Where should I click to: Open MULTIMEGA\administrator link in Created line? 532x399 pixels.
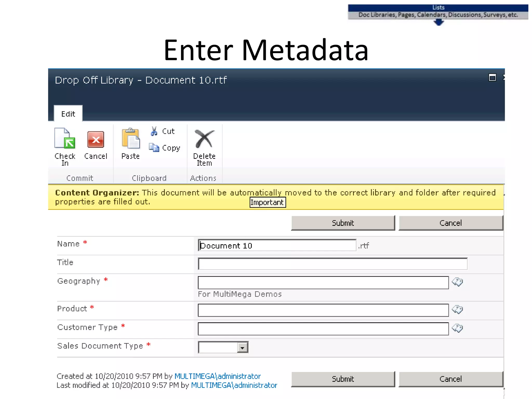pyautogui.click(x=217, y=376)
